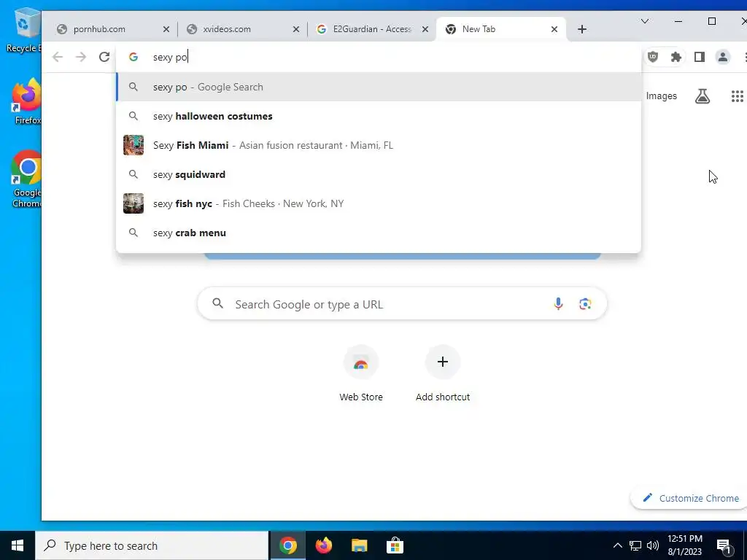Open a new tab with plus button

(x=581, y=29)
